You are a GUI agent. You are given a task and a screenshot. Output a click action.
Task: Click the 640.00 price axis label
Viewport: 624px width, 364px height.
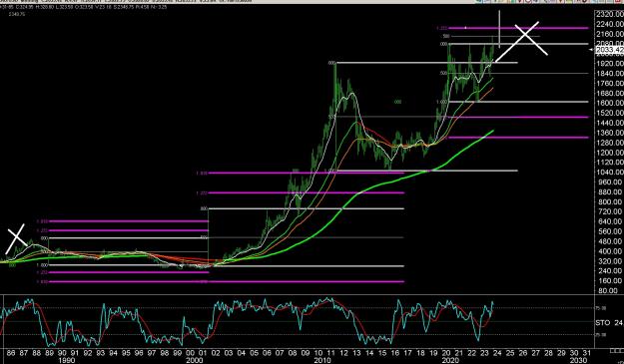click(x=611, y=221)
